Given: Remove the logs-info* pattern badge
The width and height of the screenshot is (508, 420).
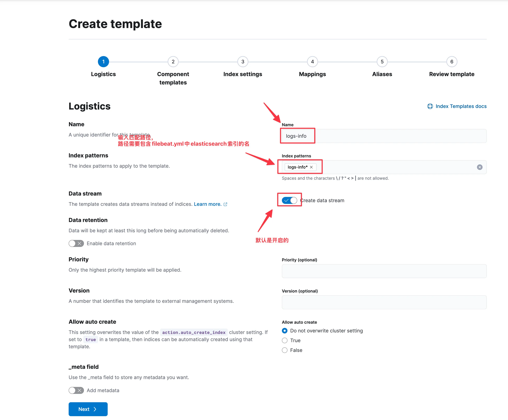Looking at the screenshot, I should coord(311,167).
